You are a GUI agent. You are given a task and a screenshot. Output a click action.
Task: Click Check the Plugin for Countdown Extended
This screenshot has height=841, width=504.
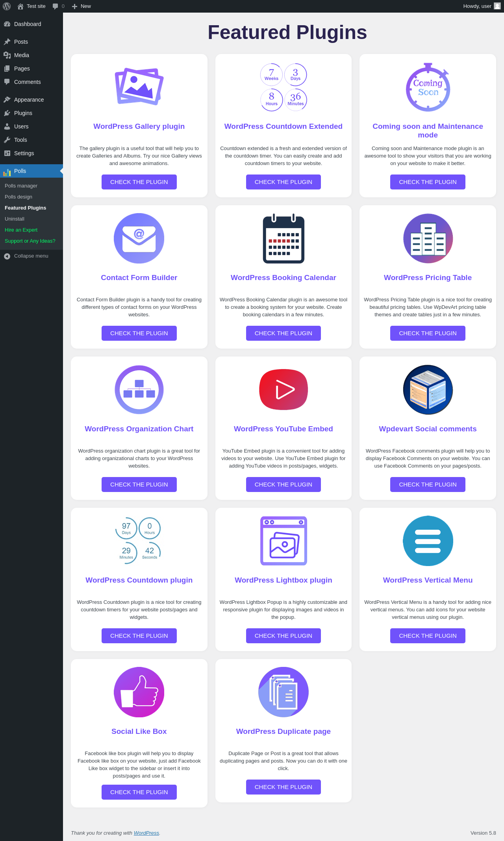tap(283, 182)
